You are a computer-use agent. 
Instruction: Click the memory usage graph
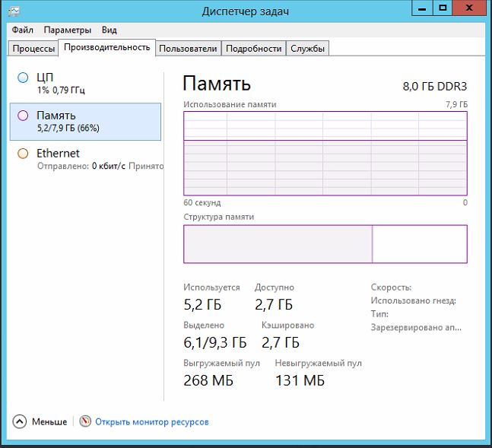[325, 153]
